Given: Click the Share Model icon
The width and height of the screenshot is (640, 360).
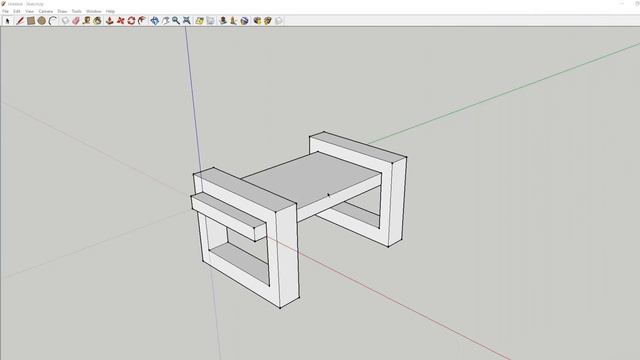Looking at the screenshot, I should tap(268, 20).
